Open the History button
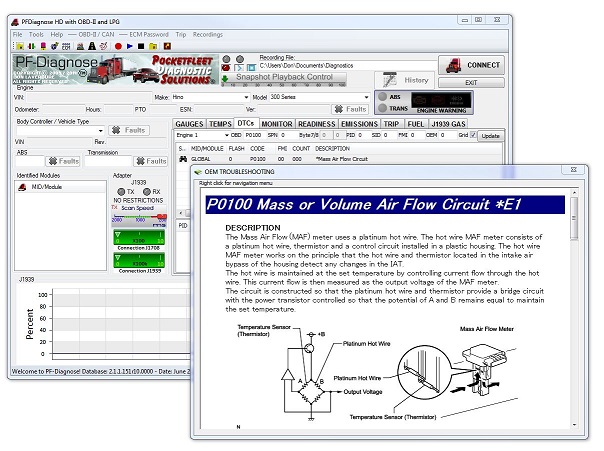Screen dimensions: 604x451 pos(404,80)
